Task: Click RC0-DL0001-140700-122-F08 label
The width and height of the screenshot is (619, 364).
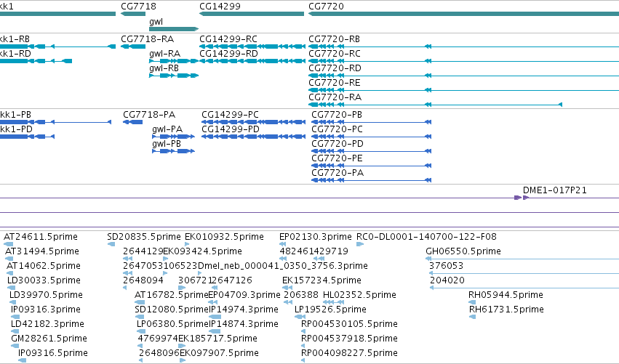Action: click(x=426, y=237)
